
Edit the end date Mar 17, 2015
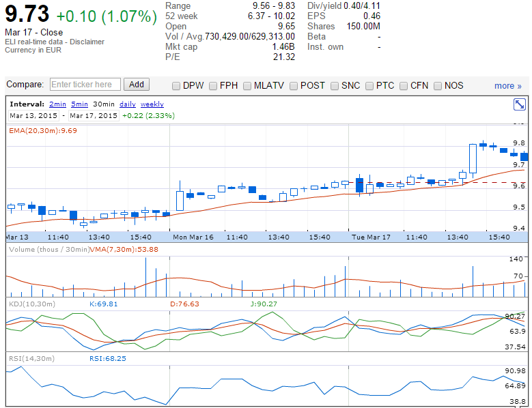coord(94,116)
